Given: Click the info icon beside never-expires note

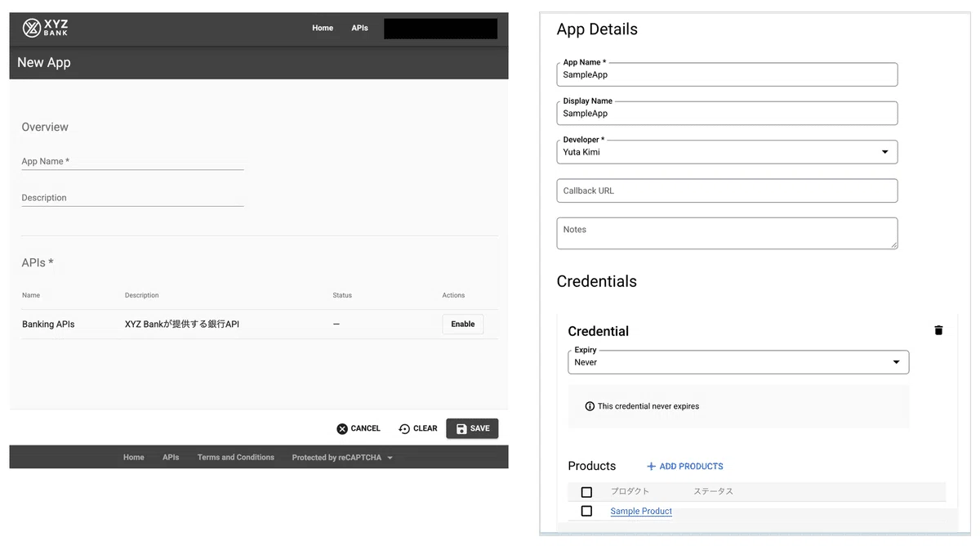Looking at the screenshot, I should coord(590,406).
